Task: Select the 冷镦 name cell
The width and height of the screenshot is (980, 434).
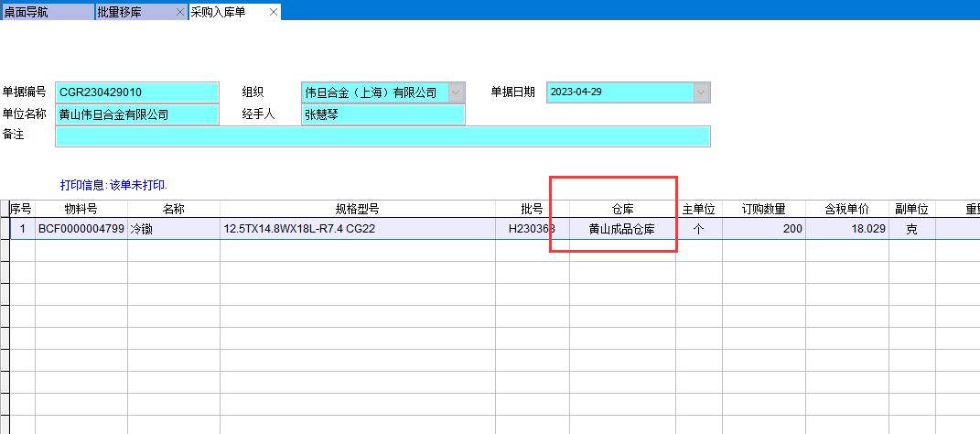Action: tap(173, 229)
